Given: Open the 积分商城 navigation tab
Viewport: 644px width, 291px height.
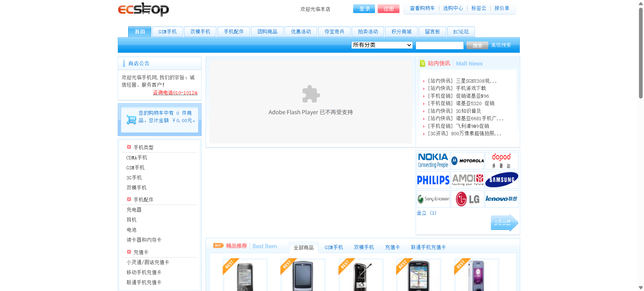Looking at the screenshot, I should click(x=401, y=32).
